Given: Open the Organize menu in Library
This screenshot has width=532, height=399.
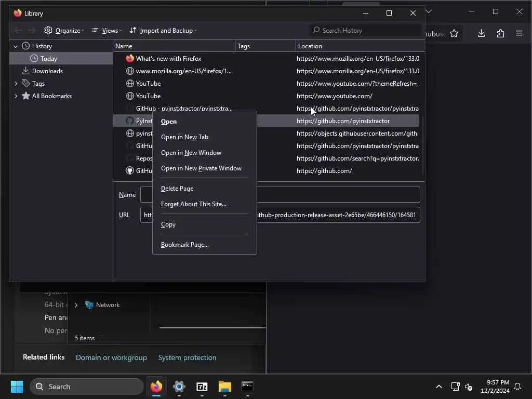Looking at the screenshot, I should click(64, 31).
